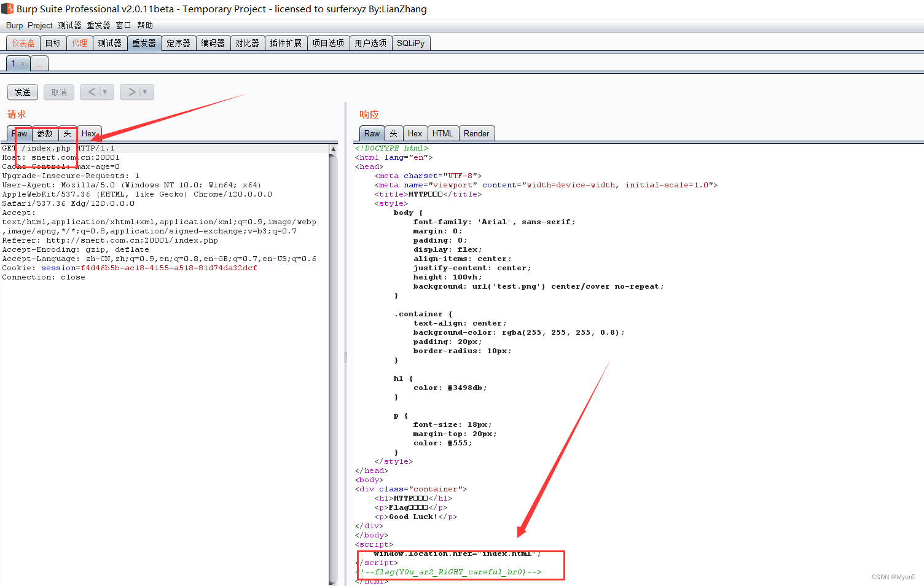Screen dimensions: 924x586
Task: Click the request pane vertical scrollbar track
Action: click(334, 369)
